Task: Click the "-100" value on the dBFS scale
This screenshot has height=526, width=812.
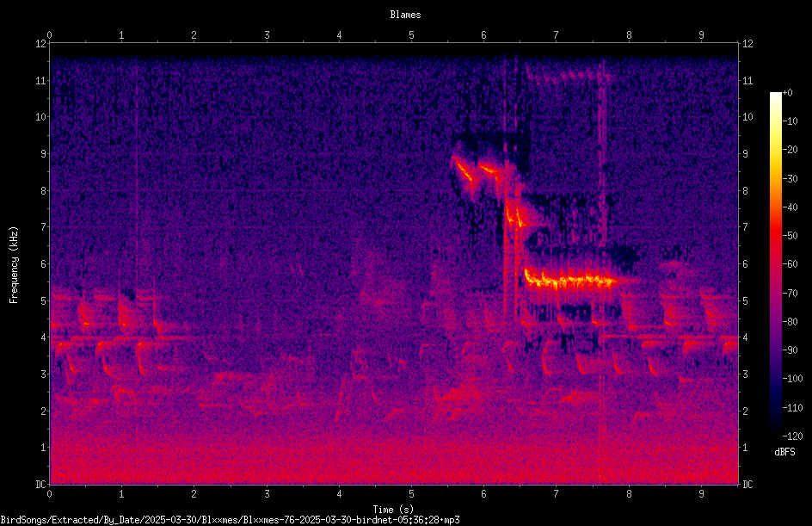Action: 793,379
